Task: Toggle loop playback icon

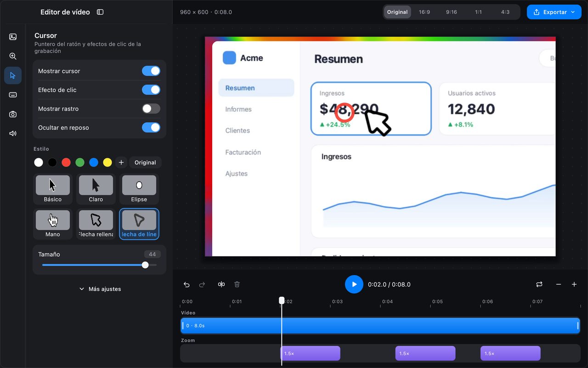Action: point(539,284)
